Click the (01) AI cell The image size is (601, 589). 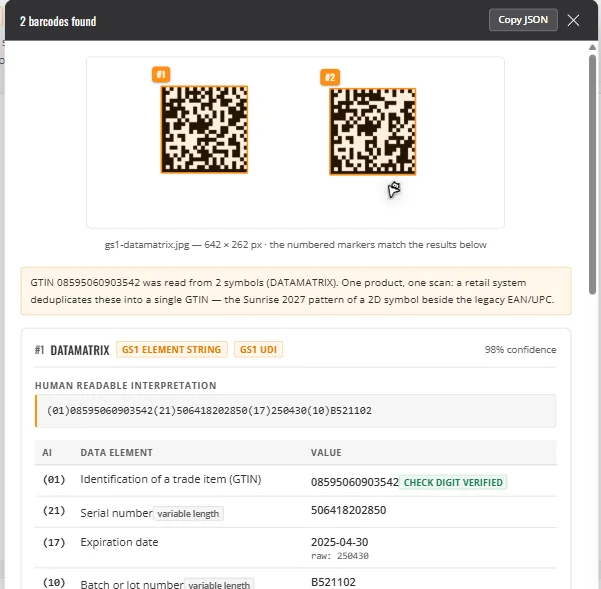pyautogui.click(x=54, y=479)
